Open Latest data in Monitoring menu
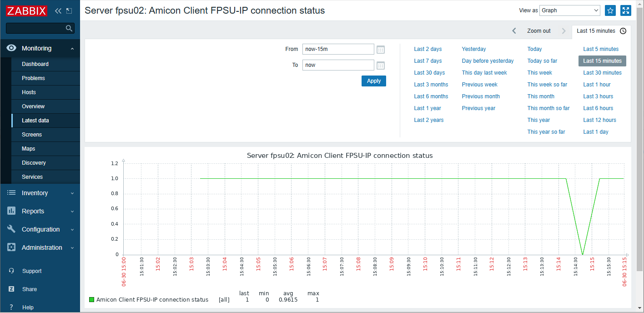Screen dimensions: 644x313 click(x=45, y=121)
